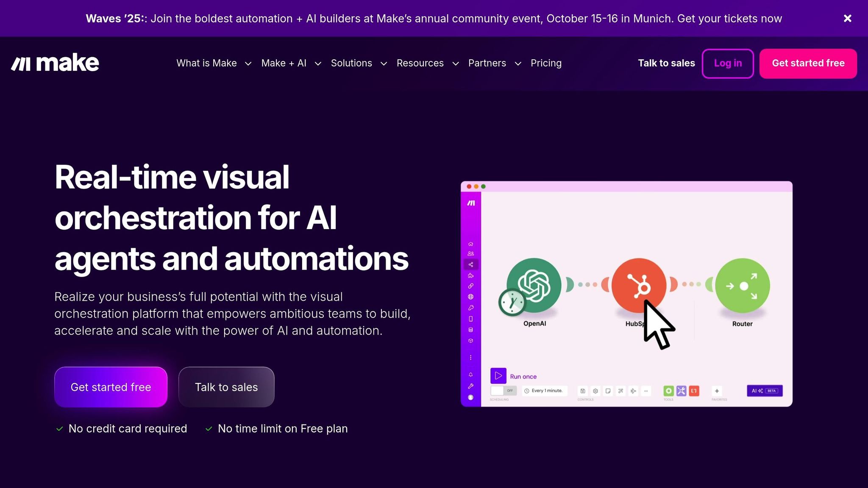Viewport: 868px width, 488px height.
Task: Add a favorite with the plus icon
Action: [x=717, y=391]
